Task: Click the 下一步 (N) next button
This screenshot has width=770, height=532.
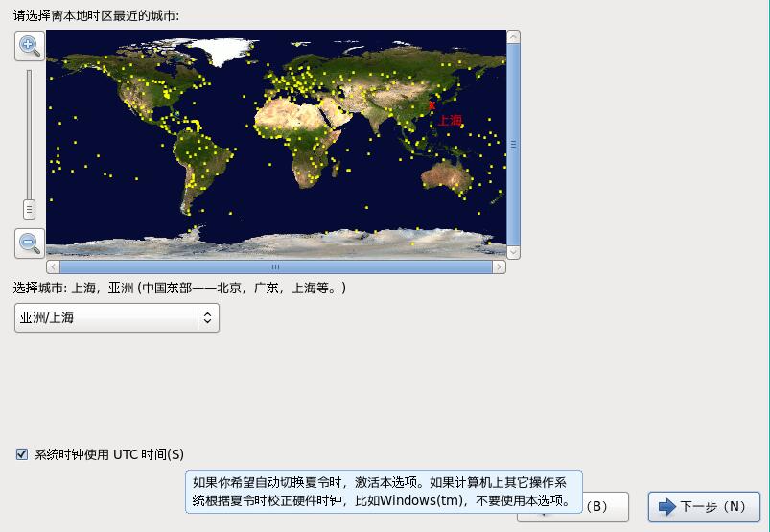Action: 704,506
